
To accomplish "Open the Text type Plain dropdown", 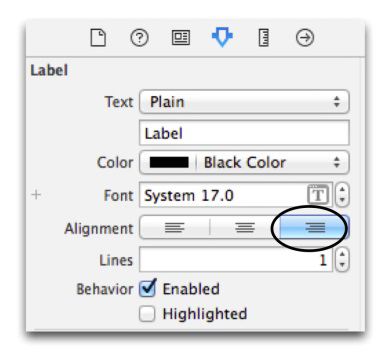I will [244, 102].
